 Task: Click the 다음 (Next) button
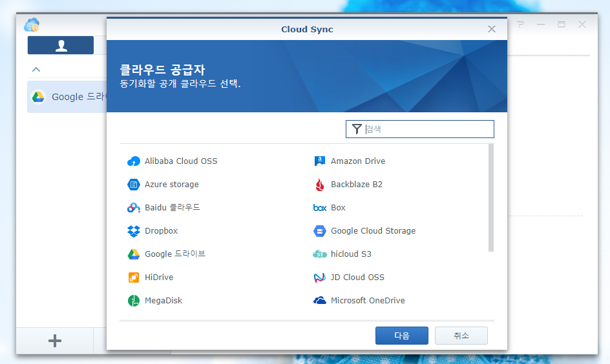point(401,336)
